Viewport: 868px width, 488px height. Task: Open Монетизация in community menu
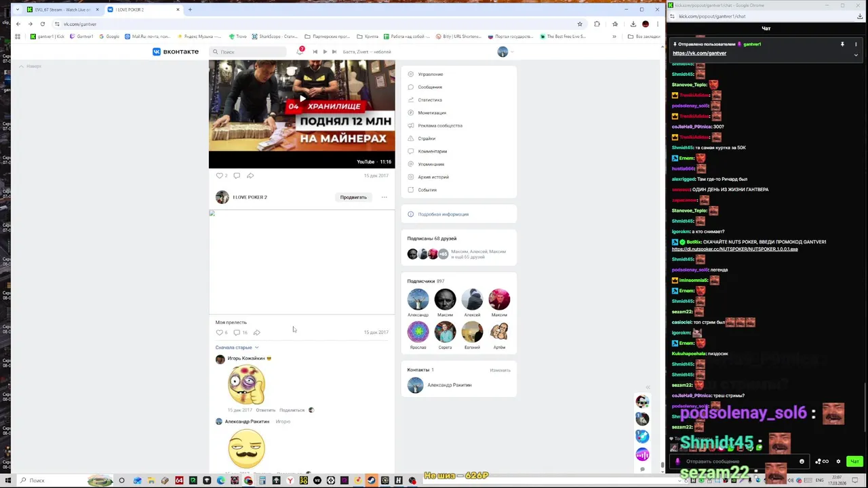pyautogui.click(x=432, y=113)
